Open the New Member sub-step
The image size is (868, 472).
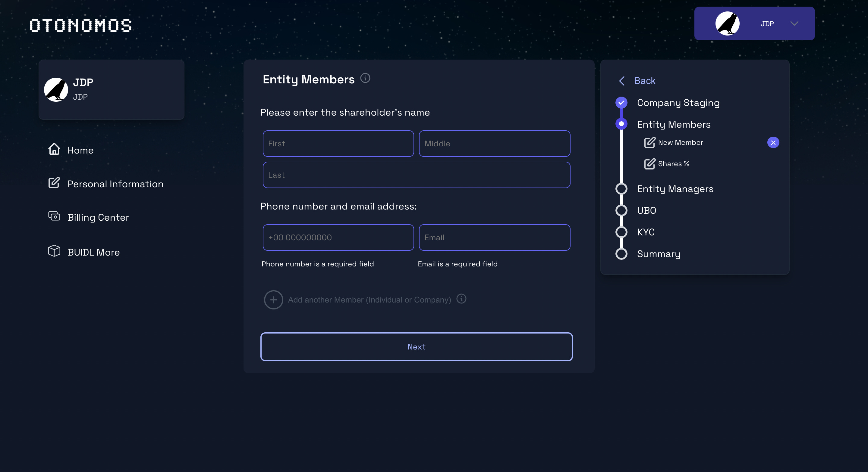(680, 142)
